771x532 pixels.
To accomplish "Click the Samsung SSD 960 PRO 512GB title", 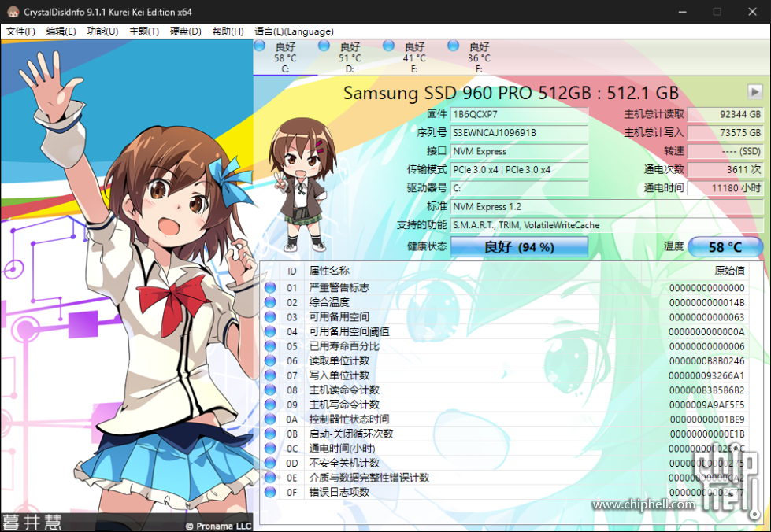I will [x=510, y=93].
